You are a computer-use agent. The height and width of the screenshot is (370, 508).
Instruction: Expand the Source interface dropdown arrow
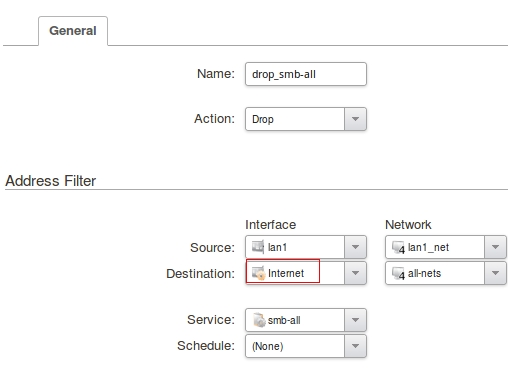[x=355, y=247]
